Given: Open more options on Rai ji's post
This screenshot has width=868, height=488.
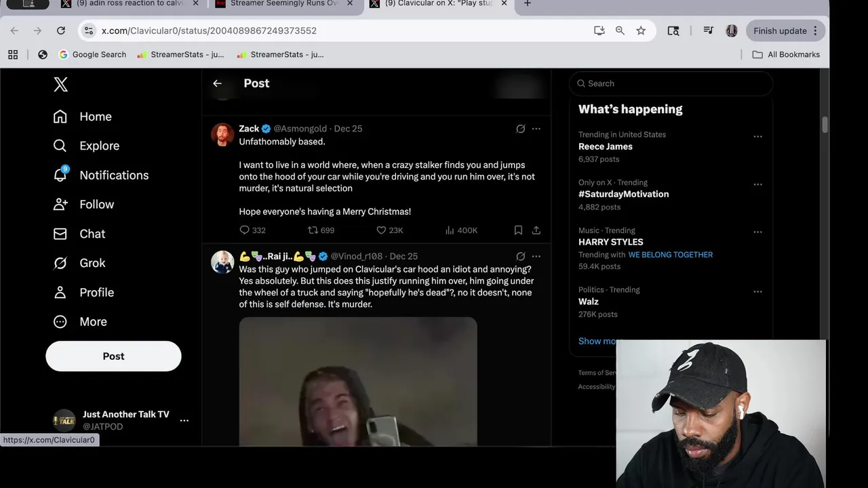Looking at the screenshot, I should tap(536, 256).
